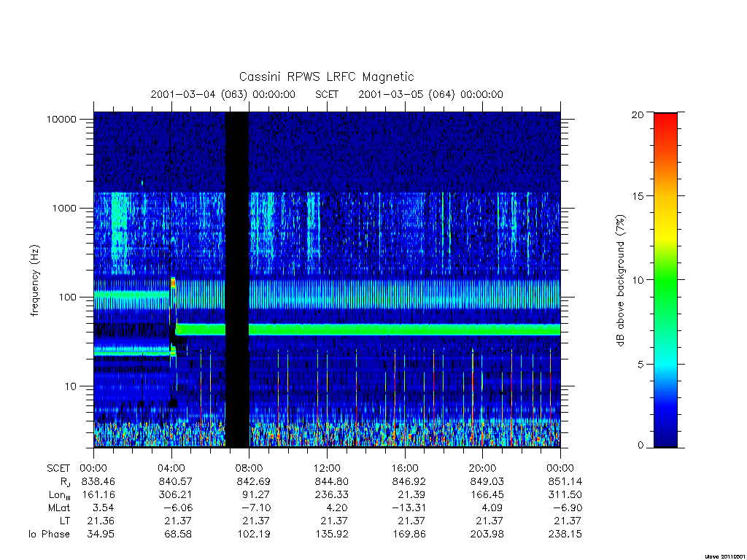Image resolution: width=747 pixels, height=560 pixels.
Task: Click the time tick label 16:00
Action: (405, 468)
